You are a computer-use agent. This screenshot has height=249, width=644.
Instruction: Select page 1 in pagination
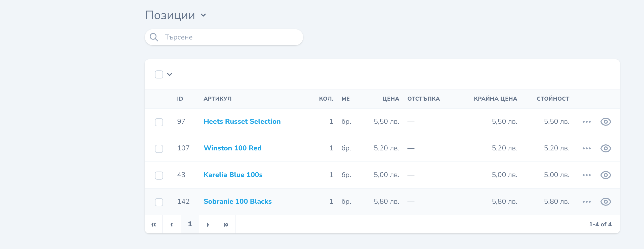click(190, 224)
